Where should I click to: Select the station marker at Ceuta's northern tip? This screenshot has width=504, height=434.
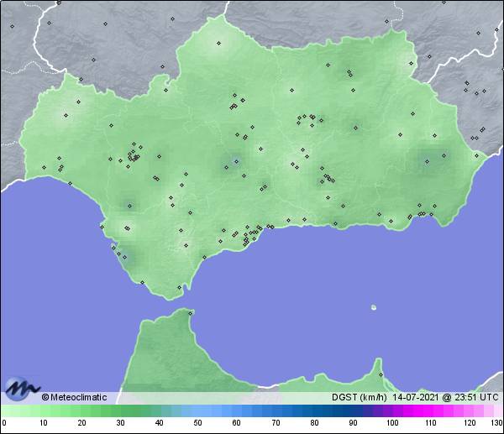coord(192,314)
